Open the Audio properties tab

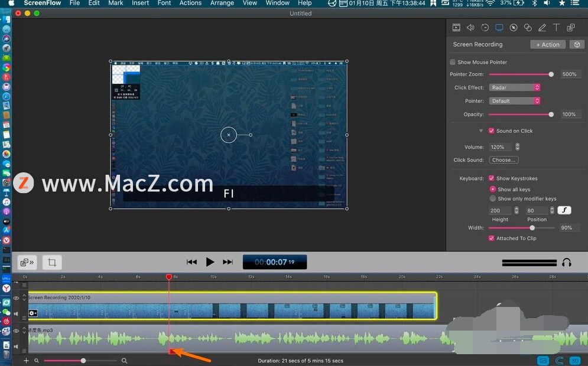pos(470,27)
